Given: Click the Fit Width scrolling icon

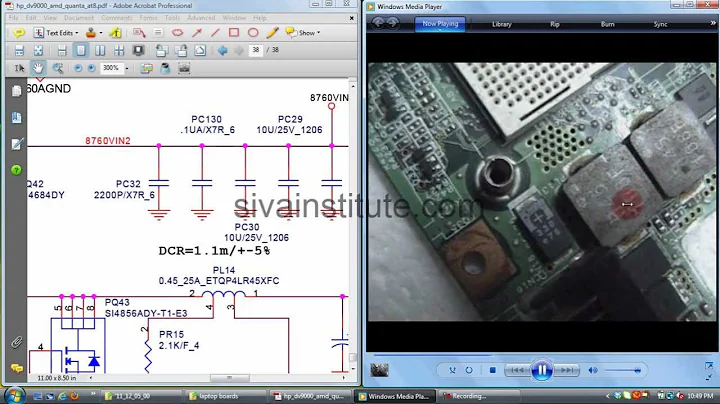Looking at the screenshot, I should (x=19, y=50).
